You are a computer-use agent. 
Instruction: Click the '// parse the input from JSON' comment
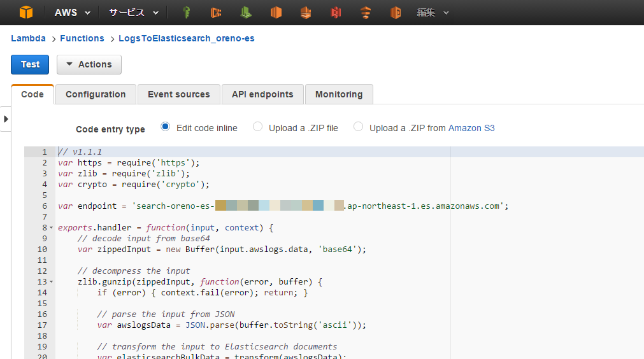point(166,314)
